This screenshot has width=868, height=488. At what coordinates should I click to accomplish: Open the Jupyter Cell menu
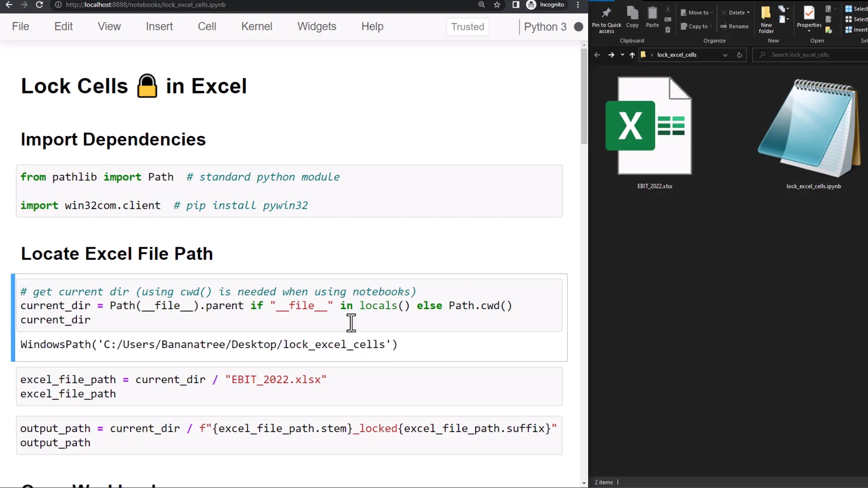coord(207,27)
